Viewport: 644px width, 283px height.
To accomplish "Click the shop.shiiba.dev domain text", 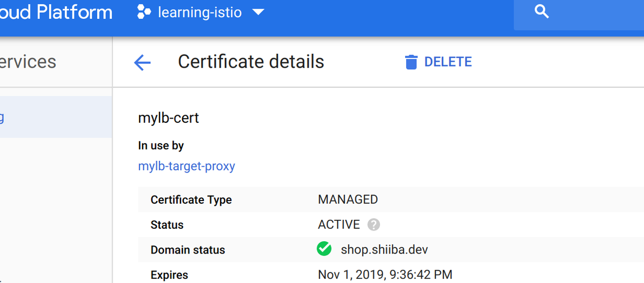I will 384,250.
